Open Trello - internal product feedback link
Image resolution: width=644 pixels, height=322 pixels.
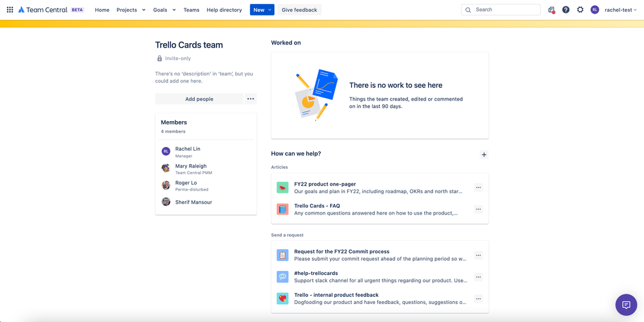click(x=337, y=295)
